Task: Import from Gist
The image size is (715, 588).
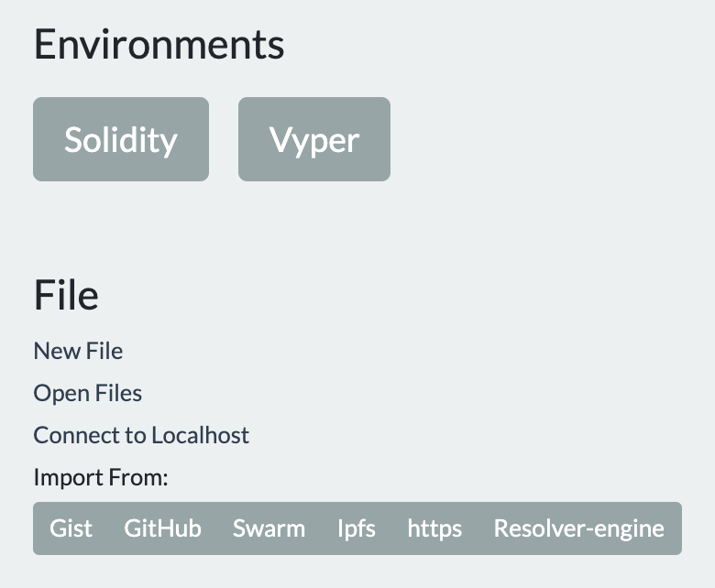Action: [71, 528]
